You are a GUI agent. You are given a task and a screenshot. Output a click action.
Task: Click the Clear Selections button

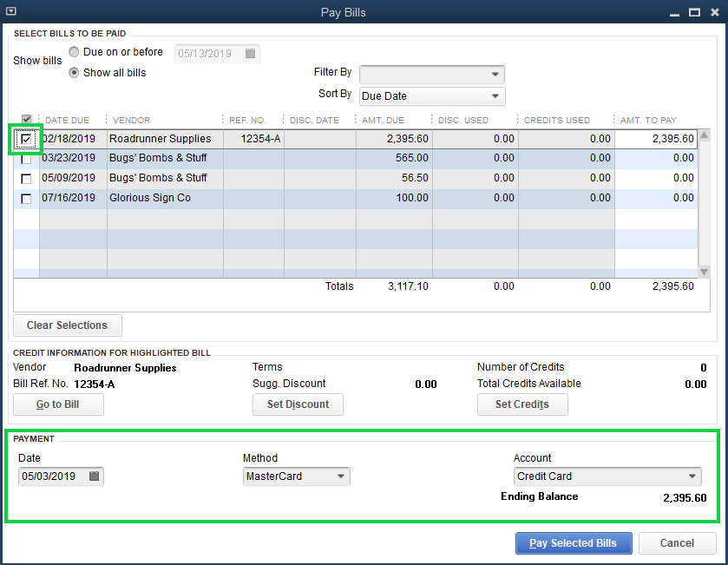pyautogui.click(x=67, y=325)
